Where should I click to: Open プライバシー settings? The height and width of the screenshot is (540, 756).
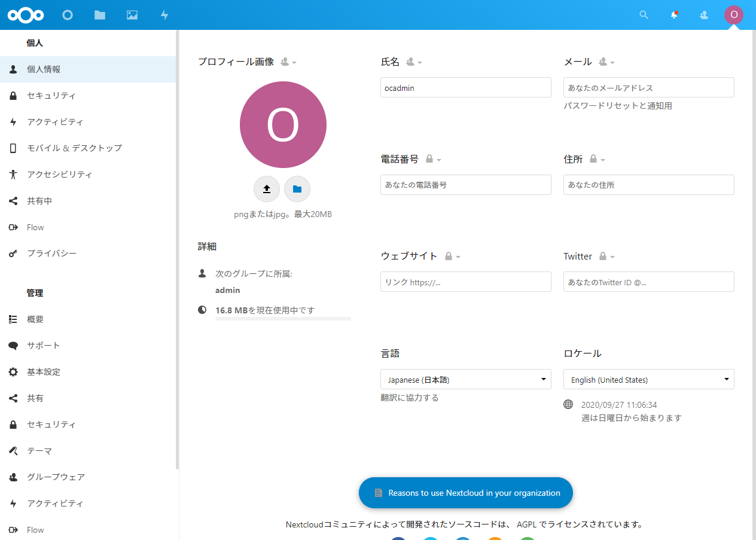click(88, 254)
